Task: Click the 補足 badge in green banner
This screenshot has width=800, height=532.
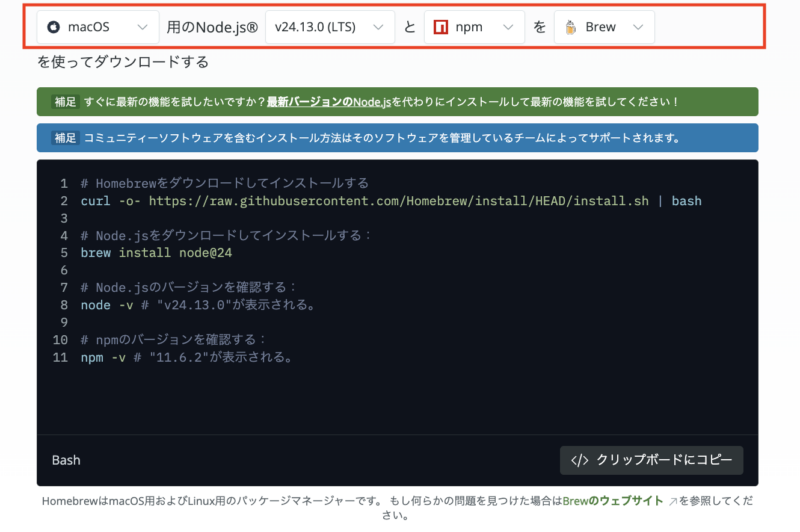Action: click(65, 102)
